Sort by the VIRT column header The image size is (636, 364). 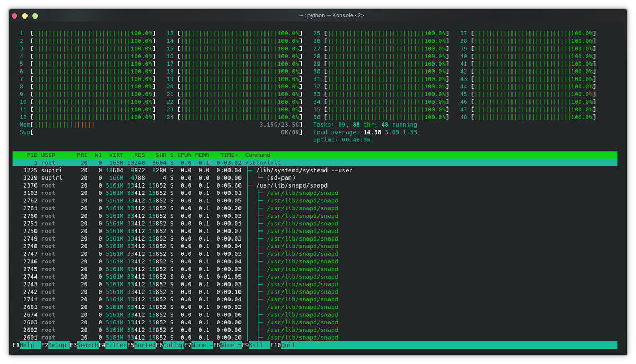[x=116, y=155]
